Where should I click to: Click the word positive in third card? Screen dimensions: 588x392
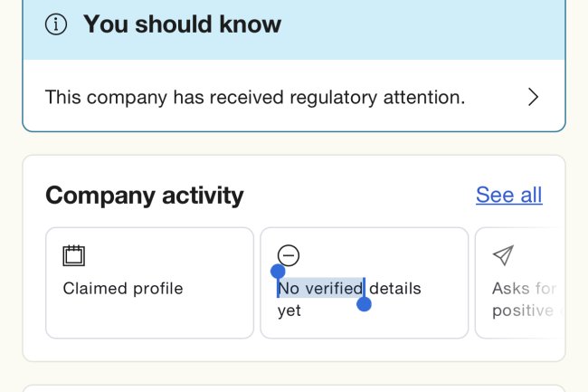[x=523, y=311]
